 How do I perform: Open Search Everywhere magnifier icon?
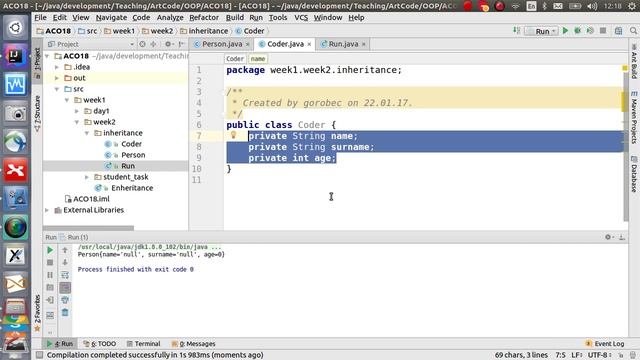point(633,31)
